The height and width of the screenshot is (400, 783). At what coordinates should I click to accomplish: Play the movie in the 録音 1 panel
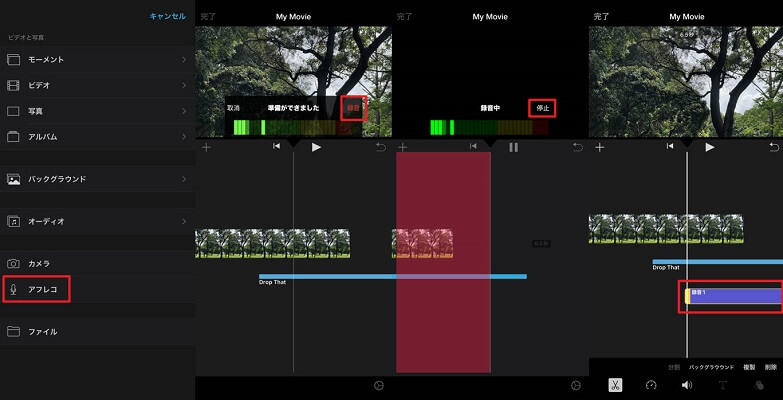[710, 147]
